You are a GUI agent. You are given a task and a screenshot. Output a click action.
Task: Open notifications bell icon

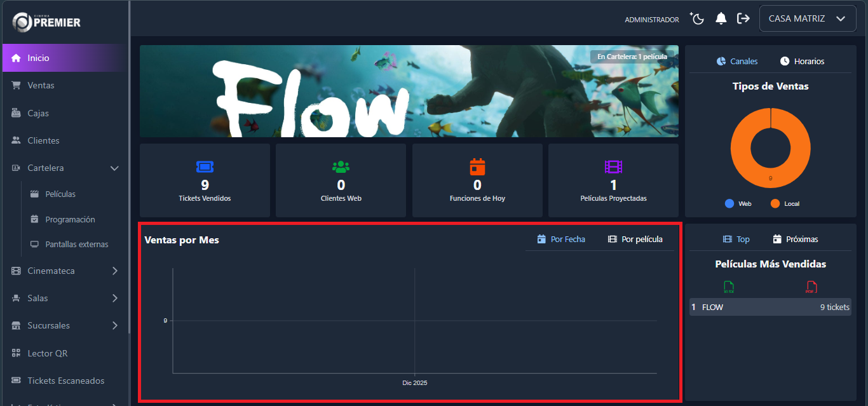pos(721,18)
